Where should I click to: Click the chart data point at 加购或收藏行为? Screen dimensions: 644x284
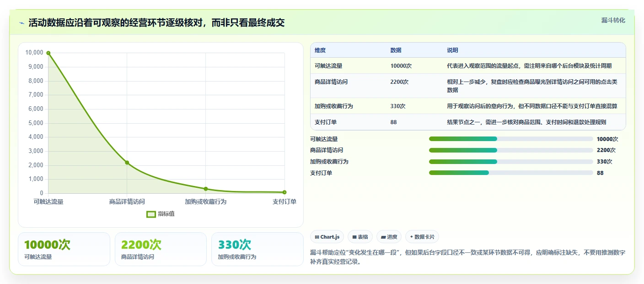pyautogui.click(x=206, y=189)
